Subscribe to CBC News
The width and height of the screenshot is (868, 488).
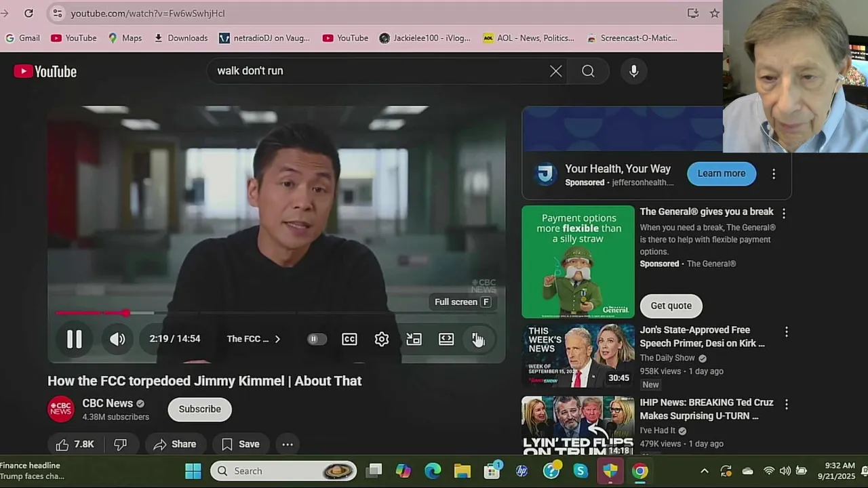[199, 409]
